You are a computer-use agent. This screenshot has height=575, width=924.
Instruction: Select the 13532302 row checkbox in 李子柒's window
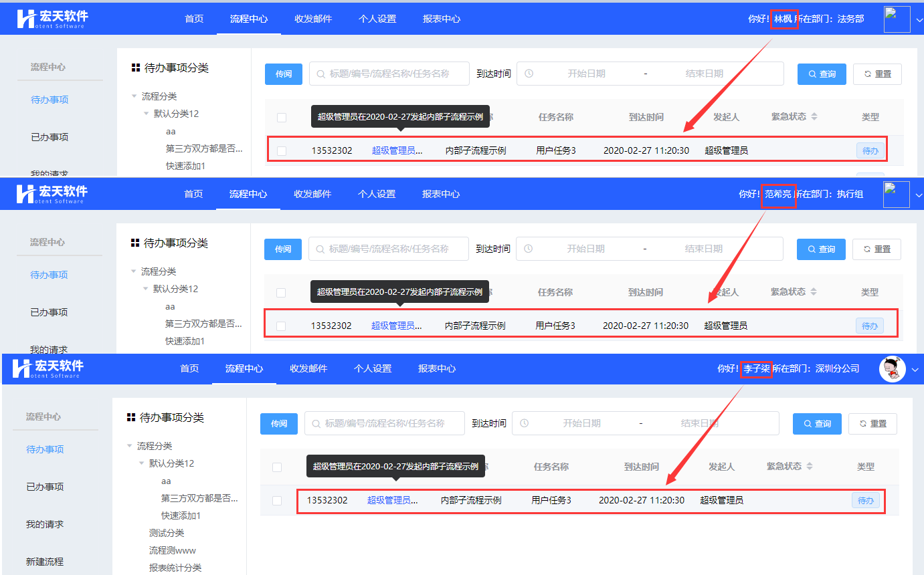(x=277, y=501)
